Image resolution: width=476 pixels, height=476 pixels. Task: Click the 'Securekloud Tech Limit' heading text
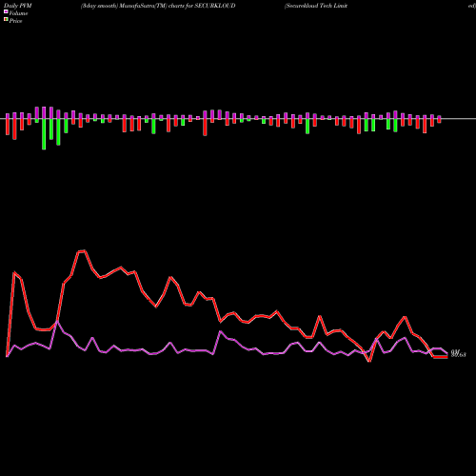316,6
